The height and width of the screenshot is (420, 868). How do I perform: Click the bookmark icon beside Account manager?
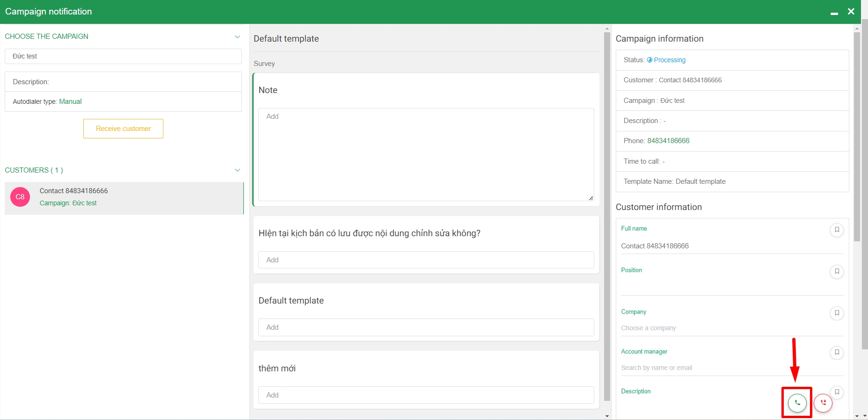point(837,352)
